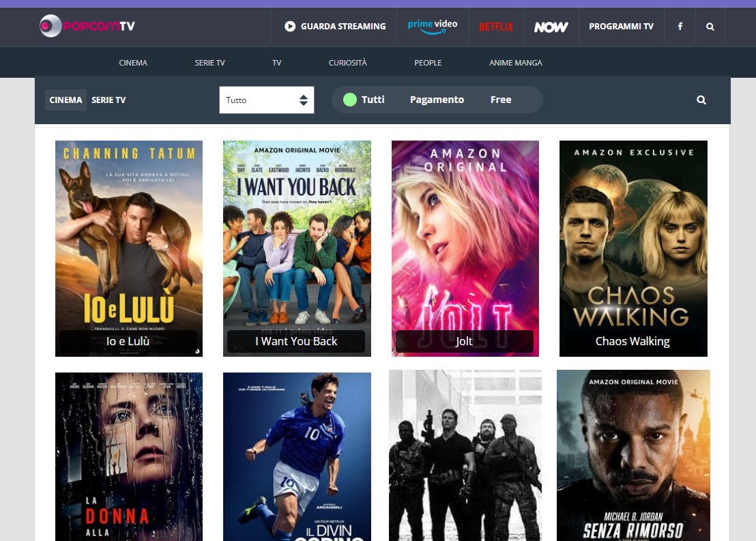Image resolution: width=756 pixels, height=541 pixels.
Task: Open the CINEMA navigation menu item
Action: 133,63
